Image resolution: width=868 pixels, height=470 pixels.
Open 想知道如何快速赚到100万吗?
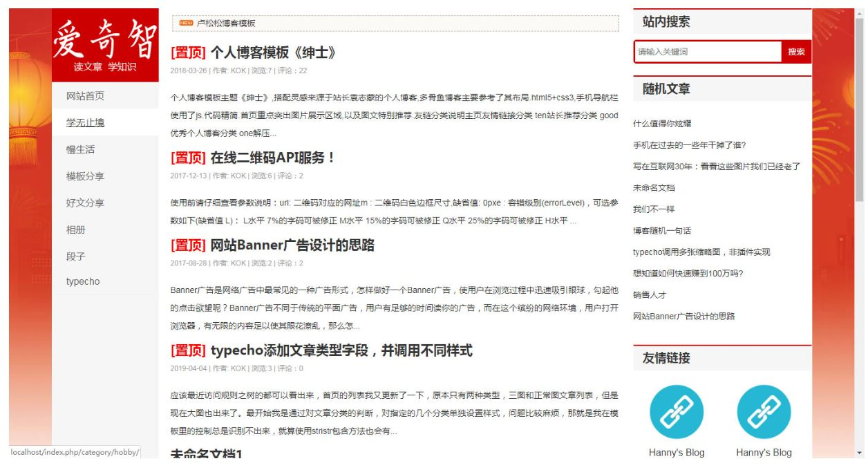click(x=688, y=273)
